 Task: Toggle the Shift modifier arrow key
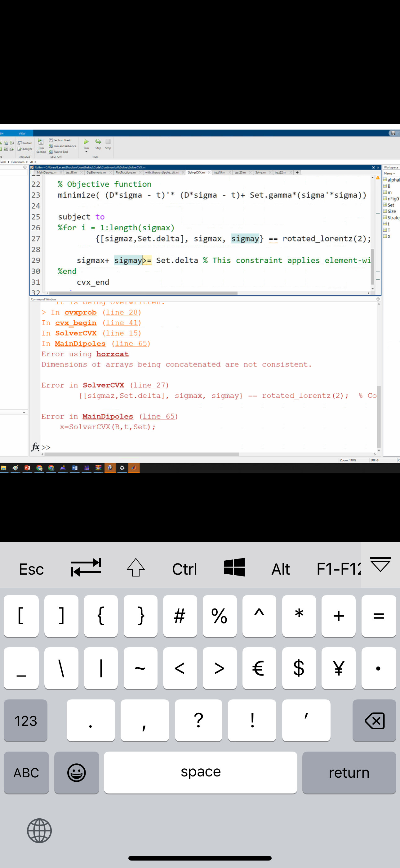click(x=136, y=568)
